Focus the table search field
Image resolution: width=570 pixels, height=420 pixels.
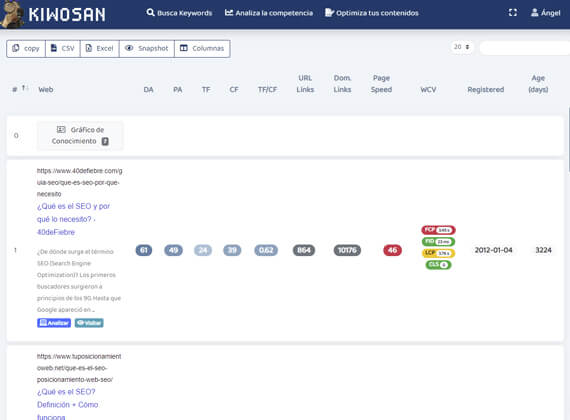(525, 48)
